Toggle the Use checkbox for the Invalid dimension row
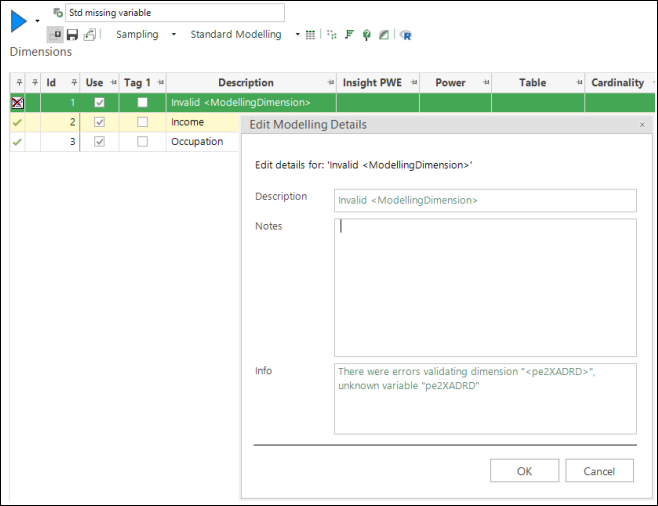Viewport: 658px width, 506px height. (99, 102)
